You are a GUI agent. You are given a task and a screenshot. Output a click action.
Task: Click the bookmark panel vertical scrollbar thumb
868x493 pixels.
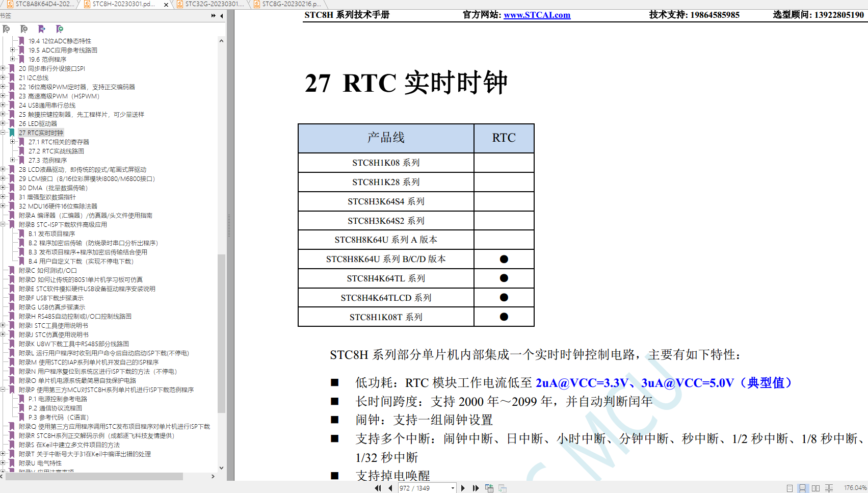point(221,333)
